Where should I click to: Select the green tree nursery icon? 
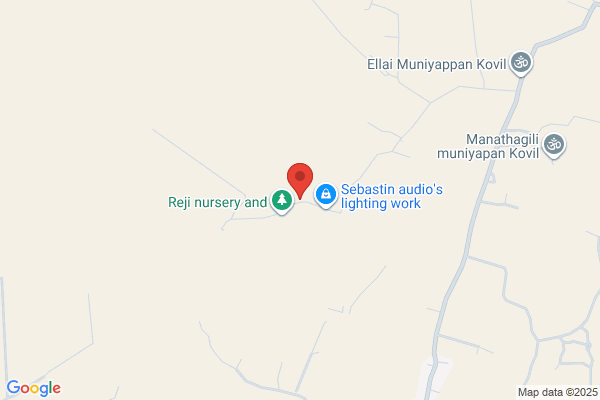coord(282,200)
